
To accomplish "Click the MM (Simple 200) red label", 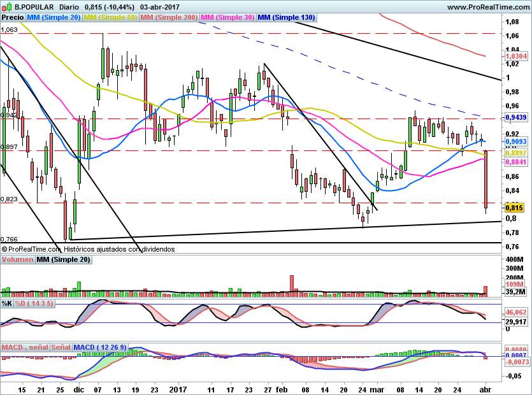I will [x=169, y=17].
